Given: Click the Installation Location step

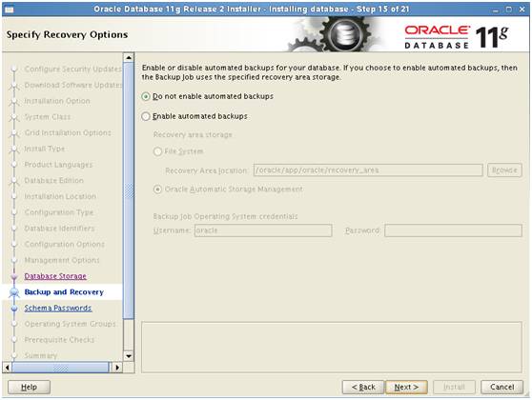Looking at the screenshot, I should pyautogui.click(x=60, y=196).
